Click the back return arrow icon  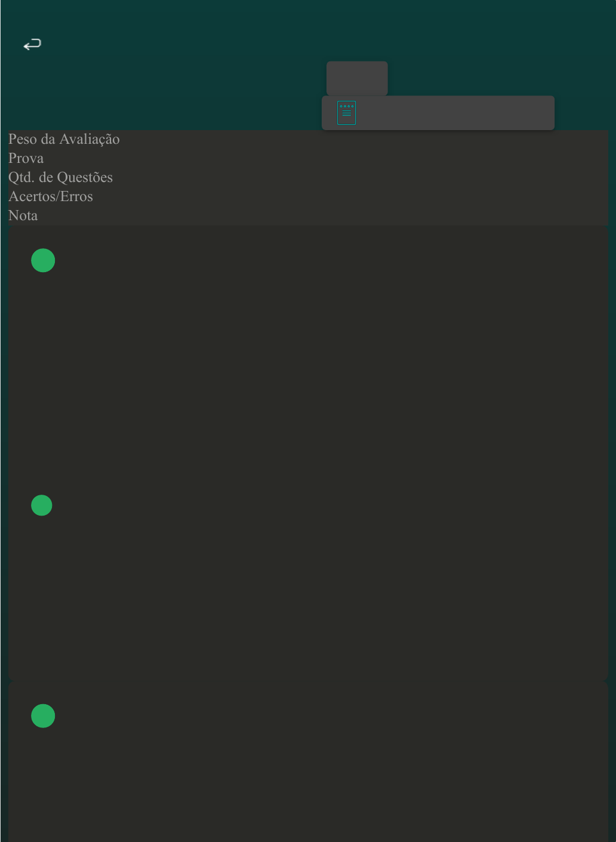click(32, 44)
